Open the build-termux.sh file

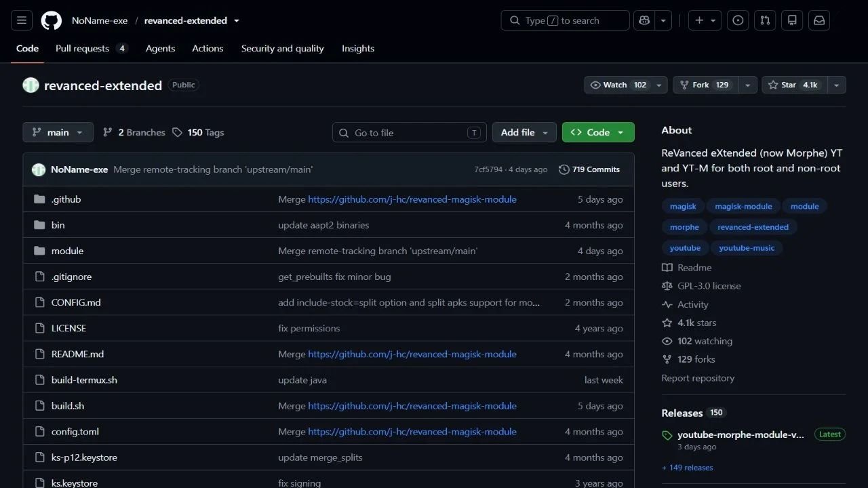click(x=84, y=380)
